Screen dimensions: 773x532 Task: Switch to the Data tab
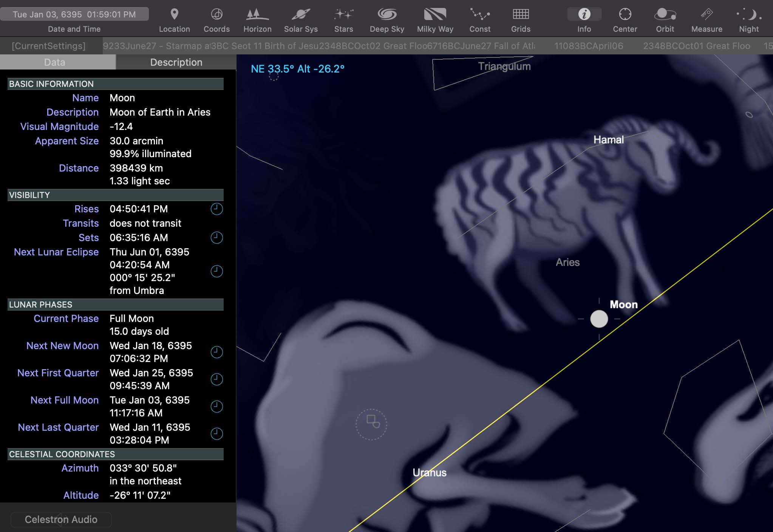pos(58,62)
